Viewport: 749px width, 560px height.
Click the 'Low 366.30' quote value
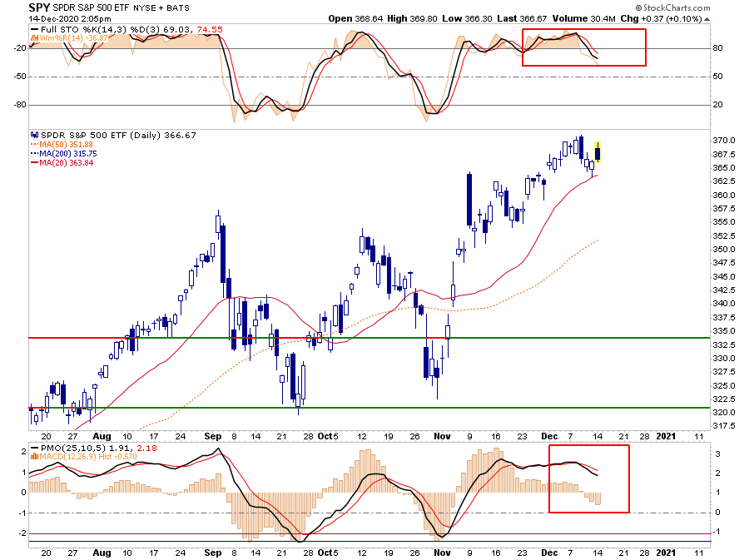pos(467,18)
